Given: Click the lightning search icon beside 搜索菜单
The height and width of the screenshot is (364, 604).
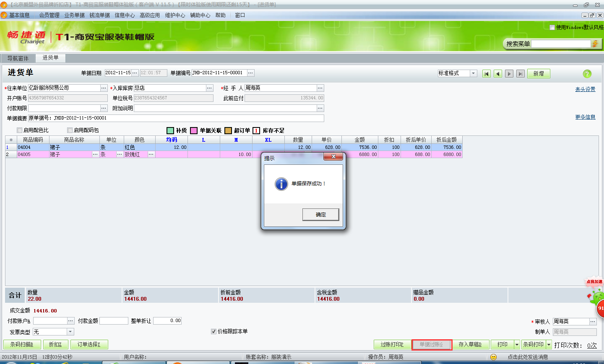Looking at the screenshot, I should click(595, 44).
